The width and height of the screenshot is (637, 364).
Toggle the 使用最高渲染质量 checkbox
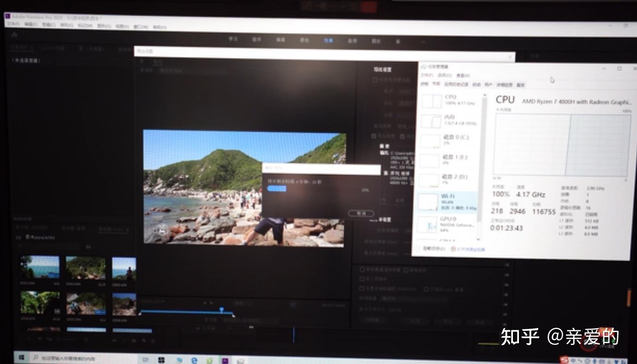[x=363, y=269]
